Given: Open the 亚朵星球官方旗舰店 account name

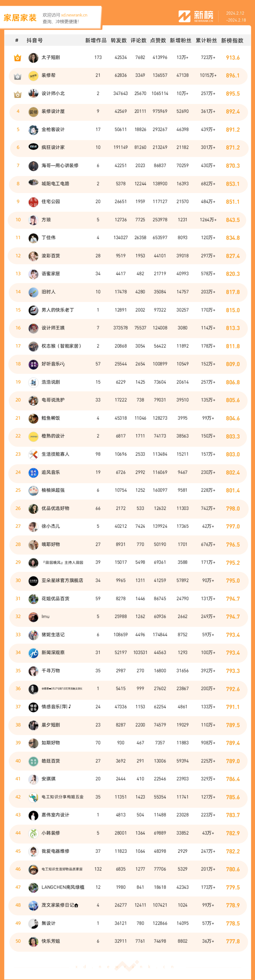Looking at the screenshot, I should [62, 581].
